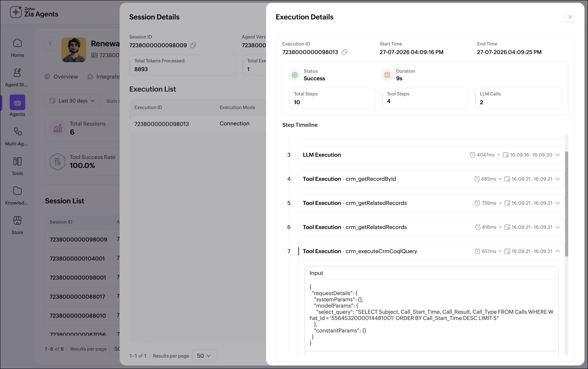Image resolution: width=588 pixels, height=369 pixels.
Task: Go back using the arrow beside the agent avatar
Action: click(50, 44)
